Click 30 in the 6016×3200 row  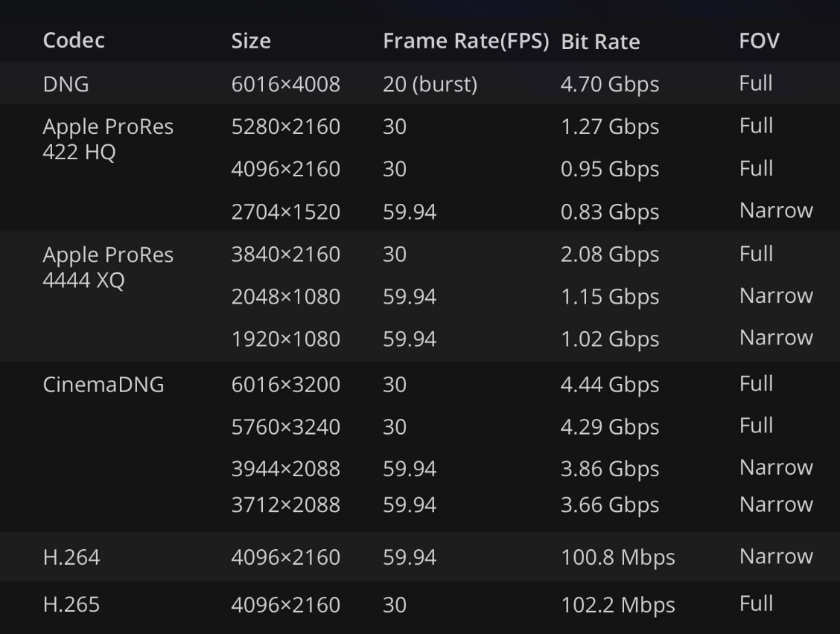pyautogui.click(x=394, y=385)
